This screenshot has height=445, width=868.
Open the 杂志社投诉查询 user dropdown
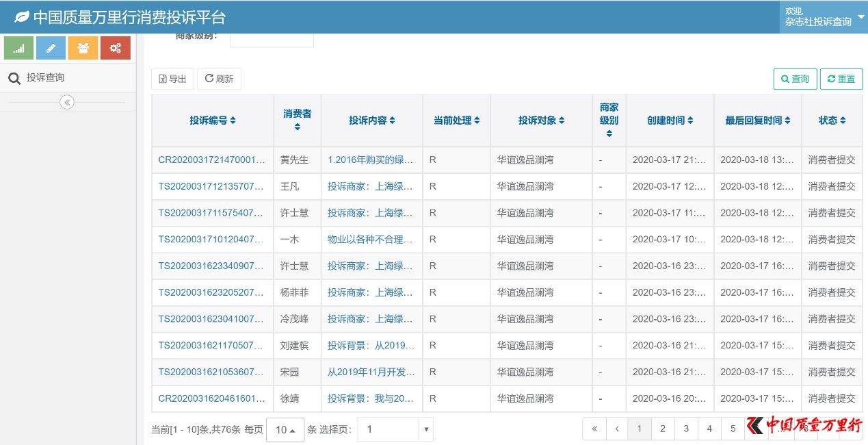tap(824, 16)
